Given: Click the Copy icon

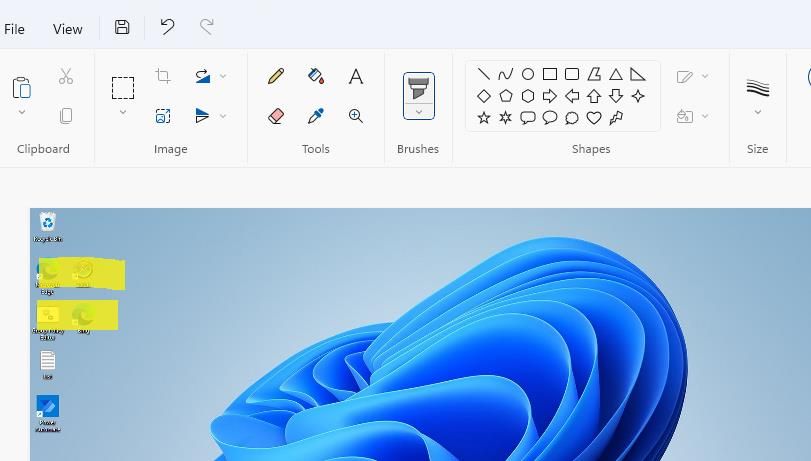Looking at the screenshot, I should click(x=66, y=115).
